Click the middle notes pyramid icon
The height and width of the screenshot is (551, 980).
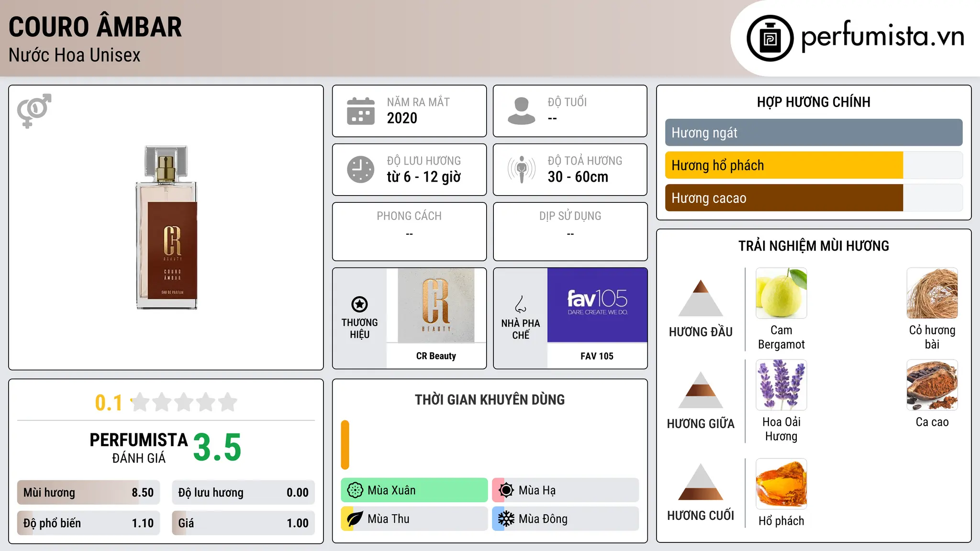701,390
